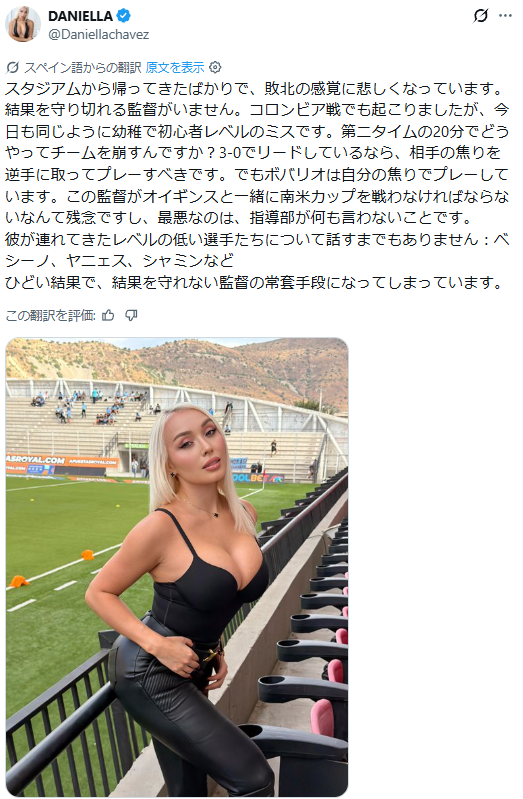Click the blue verified badge
Screen dimensions: 523x799
(x=124, y=16)
